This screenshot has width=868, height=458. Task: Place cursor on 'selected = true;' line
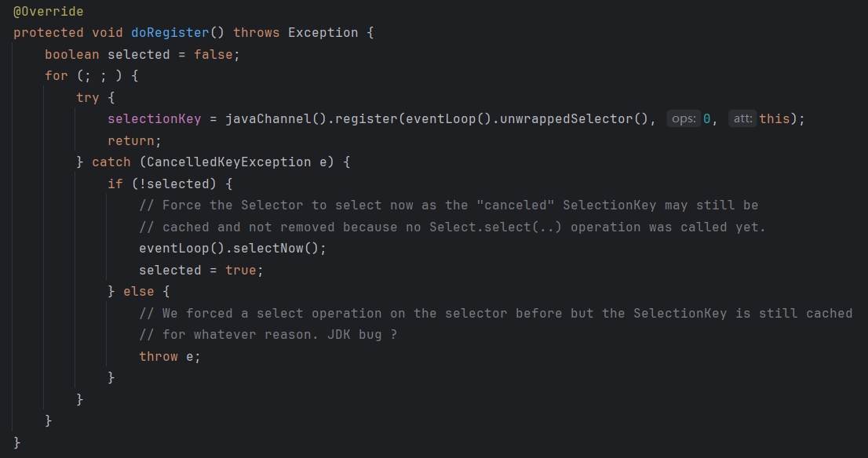point(201,270)
